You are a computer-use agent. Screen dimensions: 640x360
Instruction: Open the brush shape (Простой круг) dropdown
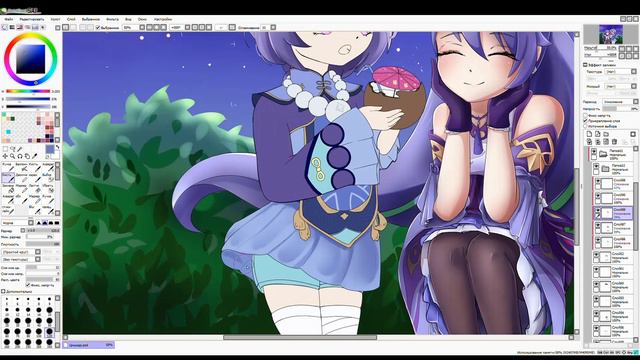21,252
